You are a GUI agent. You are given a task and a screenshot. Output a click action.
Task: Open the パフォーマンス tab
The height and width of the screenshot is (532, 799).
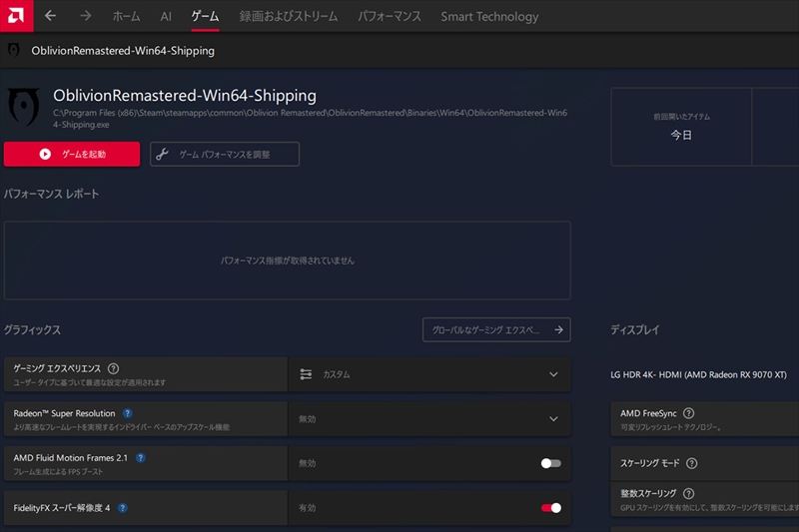tap(390, 16)
